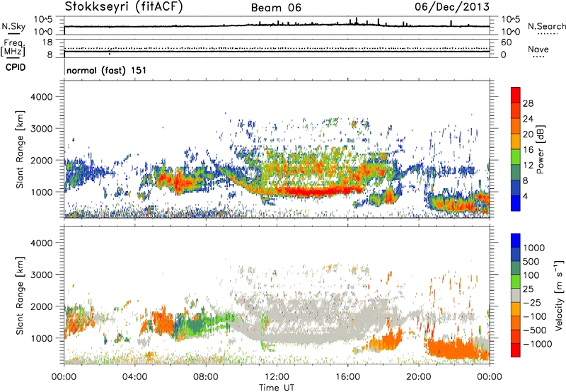Click the 2000 tick in power panel
The height and width of the screenshot is (392, 566).
coord(42,160)
